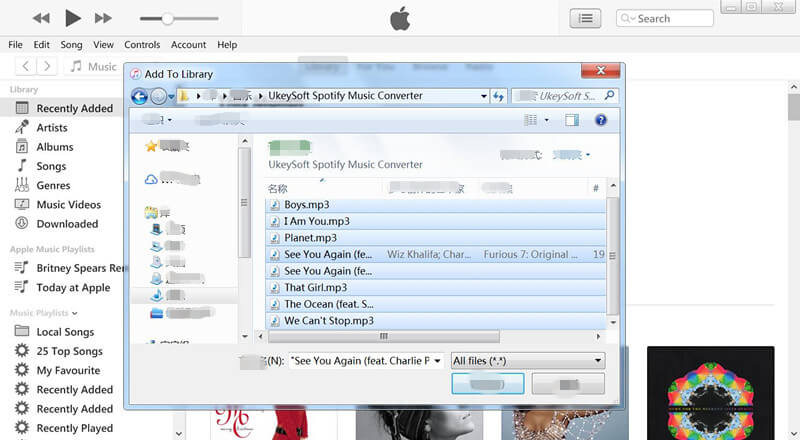Select See You Again row with Wiz Khalifa
This screenshot has width=800, height=440.
(x=436, y=254)
